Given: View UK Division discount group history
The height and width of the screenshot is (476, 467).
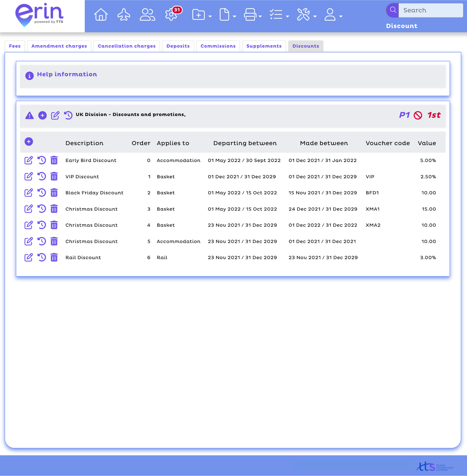Looking at the screenshot, I should pyautogui.click(x=68, y=115).
